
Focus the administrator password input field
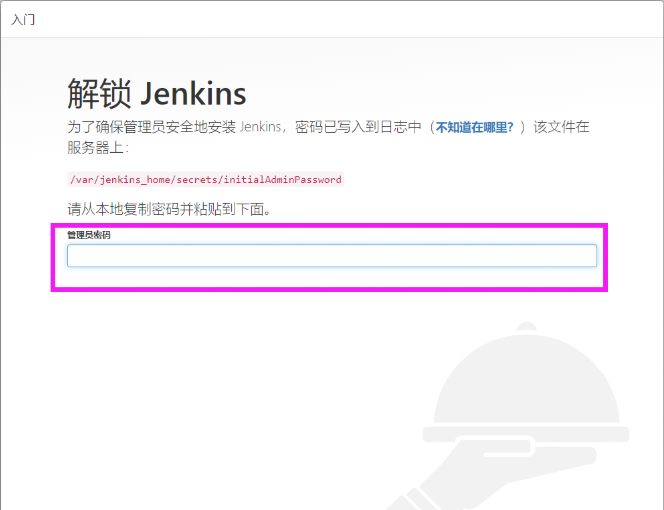332,255
